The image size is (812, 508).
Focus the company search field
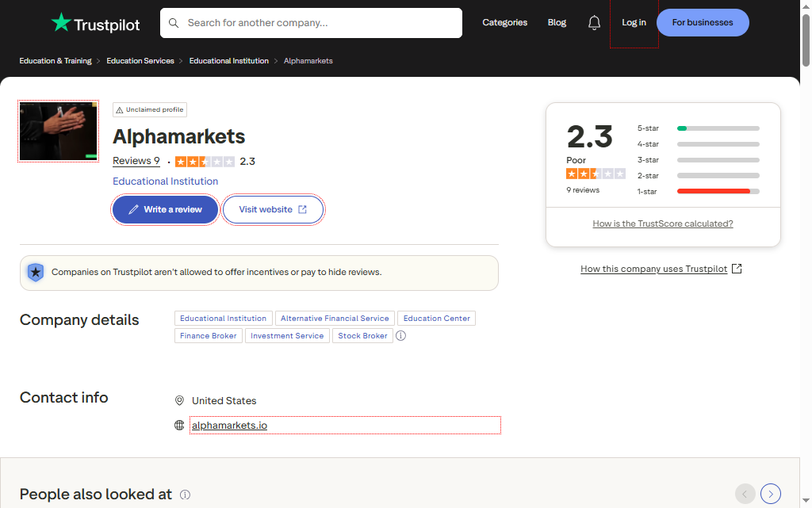(311, 23)
